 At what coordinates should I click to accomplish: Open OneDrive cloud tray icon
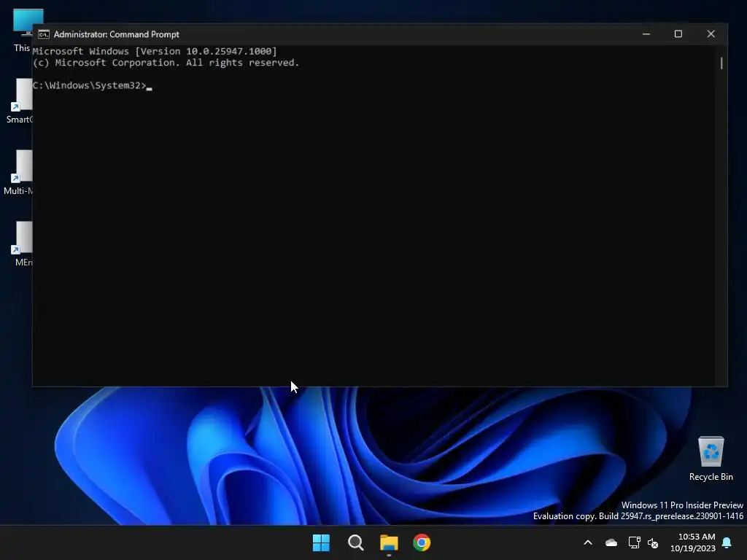[x=611, y=542]
